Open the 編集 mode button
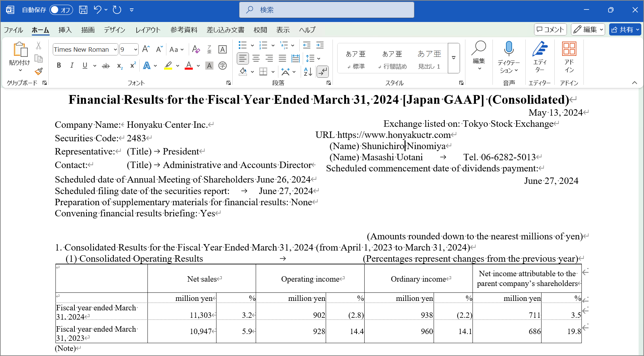644x356 pixels. [588, 29]
